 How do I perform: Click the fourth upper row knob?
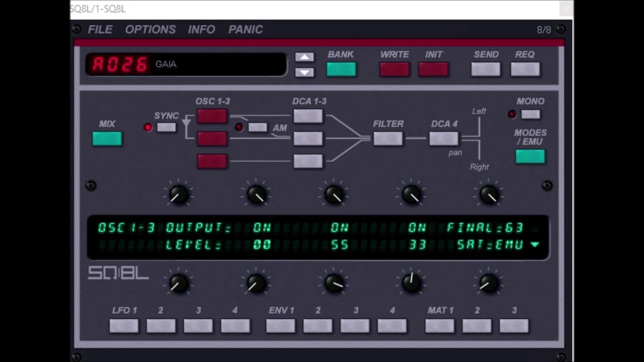(412, 195)
